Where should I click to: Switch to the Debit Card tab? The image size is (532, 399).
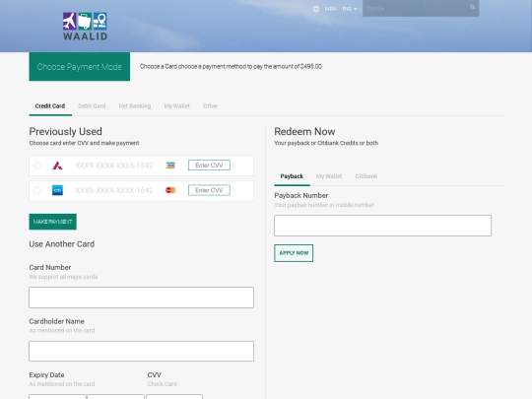92,106
